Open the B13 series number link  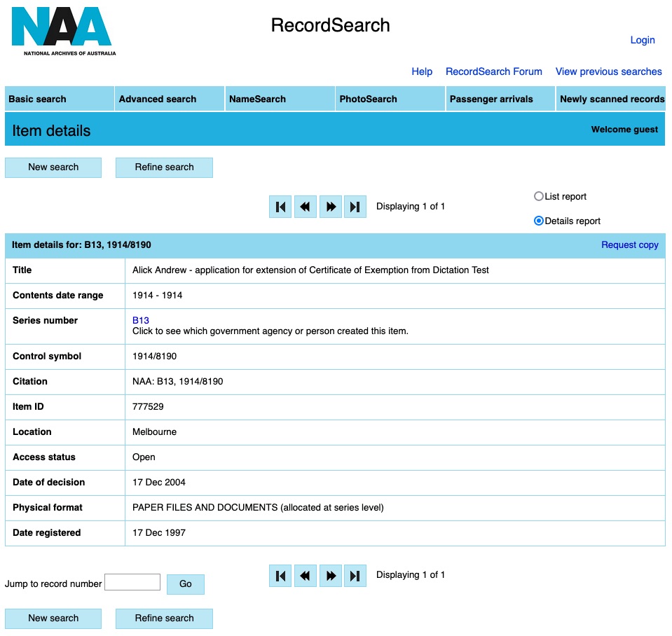(141, 320)
